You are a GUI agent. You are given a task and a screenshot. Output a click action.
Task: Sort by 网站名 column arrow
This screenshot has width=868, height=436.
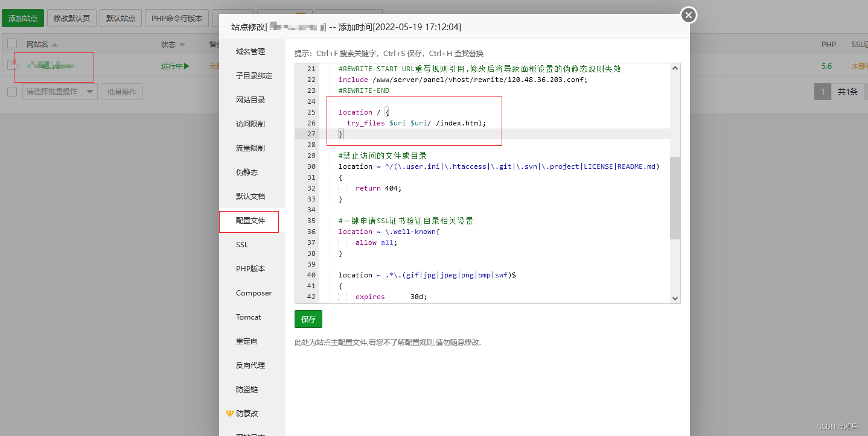point(54,45)
